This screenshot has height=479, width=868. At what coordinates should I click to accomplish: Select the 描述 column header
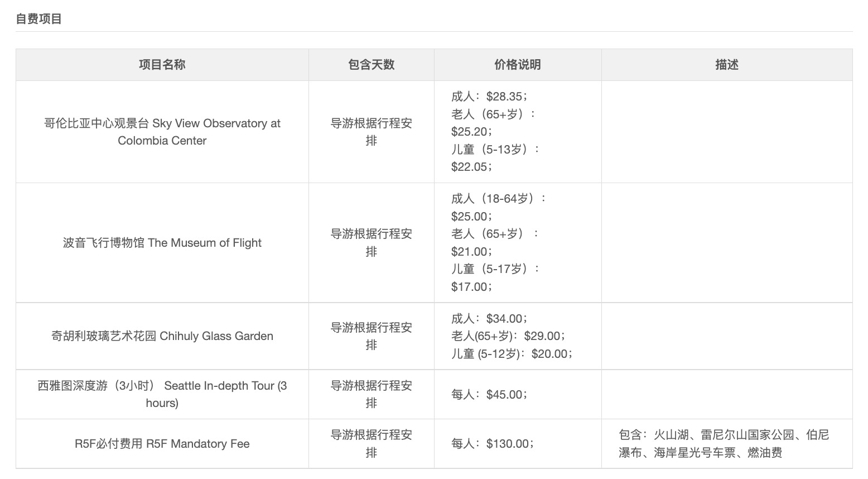point(726,65)
